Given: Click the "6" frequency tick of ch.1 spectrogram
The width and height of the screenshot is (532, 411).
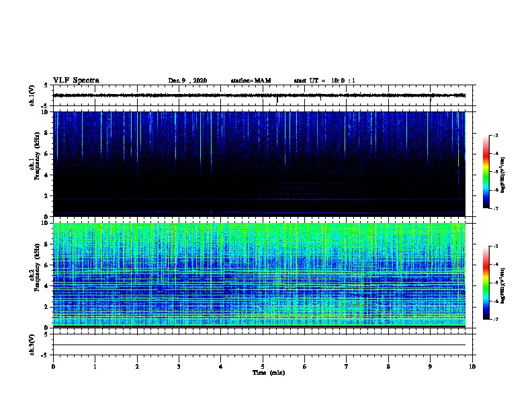Looking at the screenshot, I should pos(47,154).
